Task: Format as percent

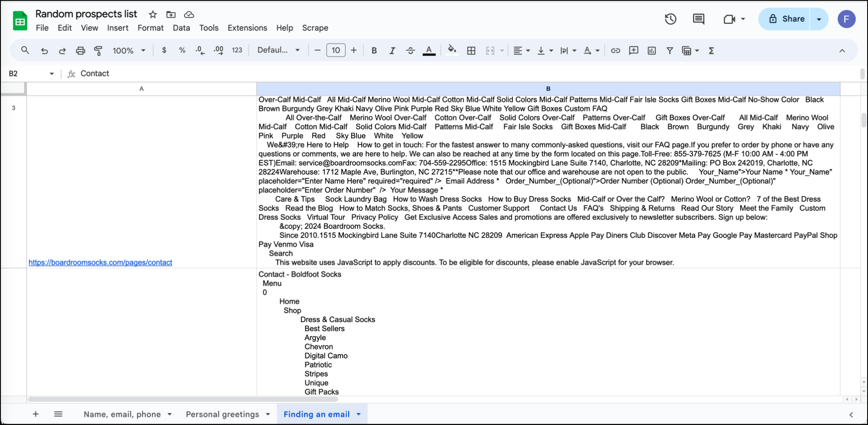Action: click(x=182, y=50)
